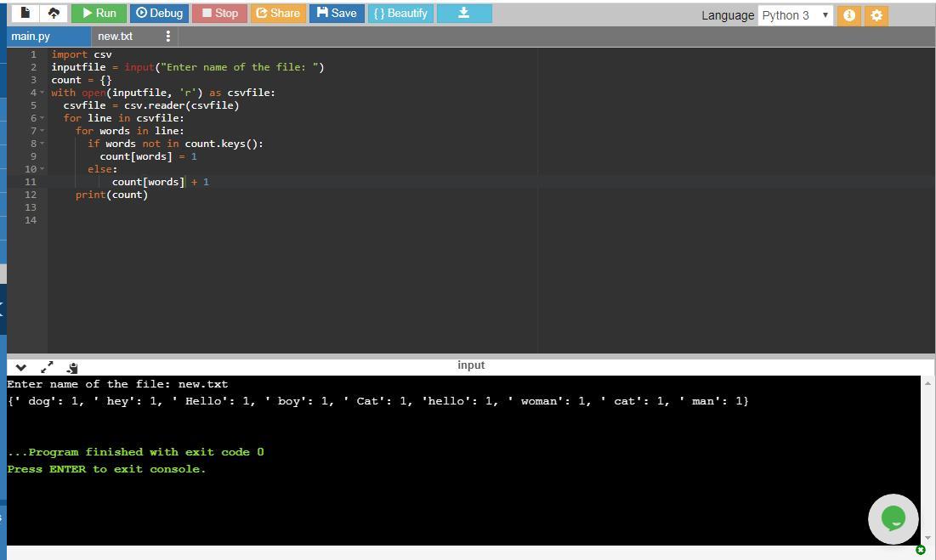The width and height of the screenshot is (936, 560).
Task: Click the 'Press ENTER to exit console.' message
Action: 106,469
